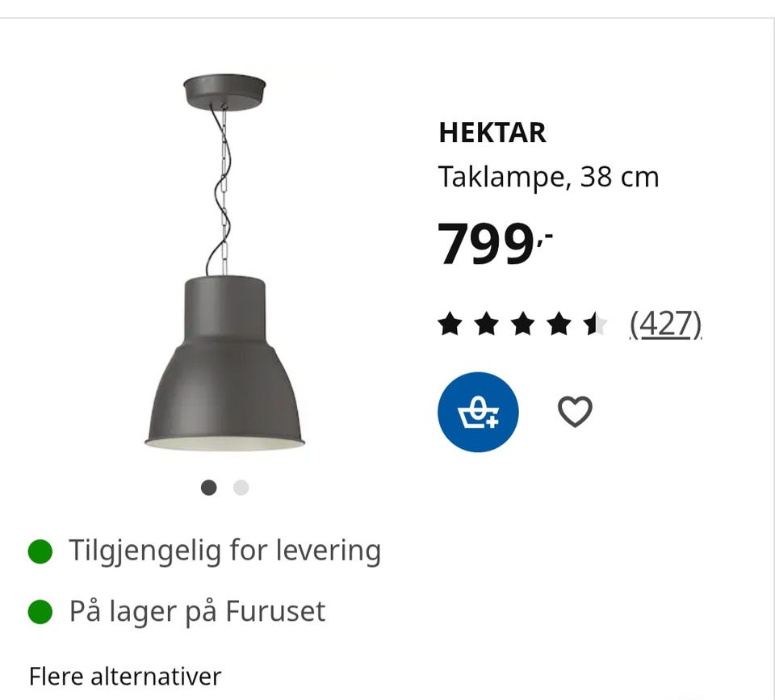The height and width of the screenshot is (700, 775).
Task: Click the second rating star
Action: tap(486, 325)
